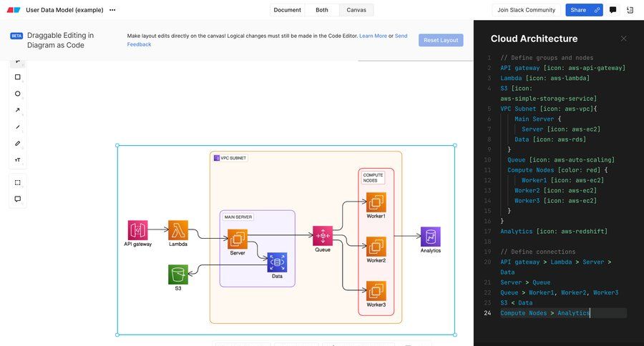644x346 pixels.
Task: Select the Rectangle shape tool
Action: click(x=18, y=77)
